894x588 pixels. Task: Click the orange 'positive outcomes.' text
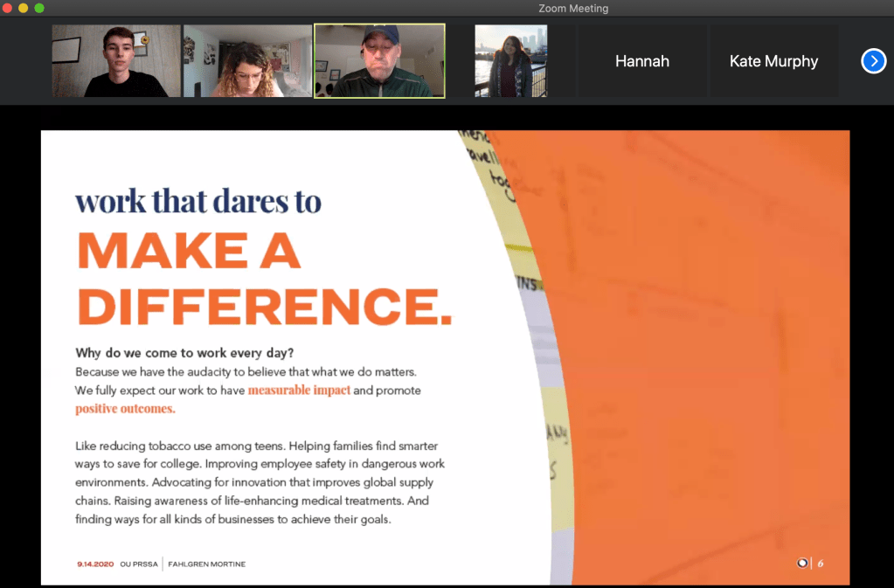pos(125,409)
